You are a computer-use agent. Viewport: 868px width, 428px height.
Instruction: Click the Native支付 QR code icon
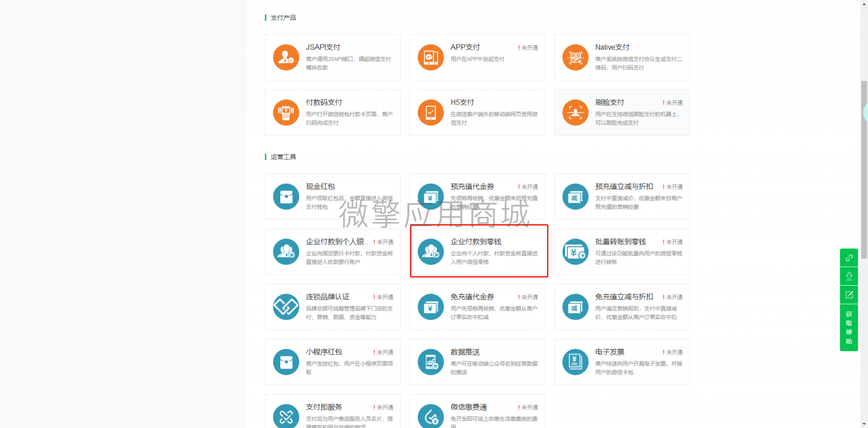click(575, 57)
